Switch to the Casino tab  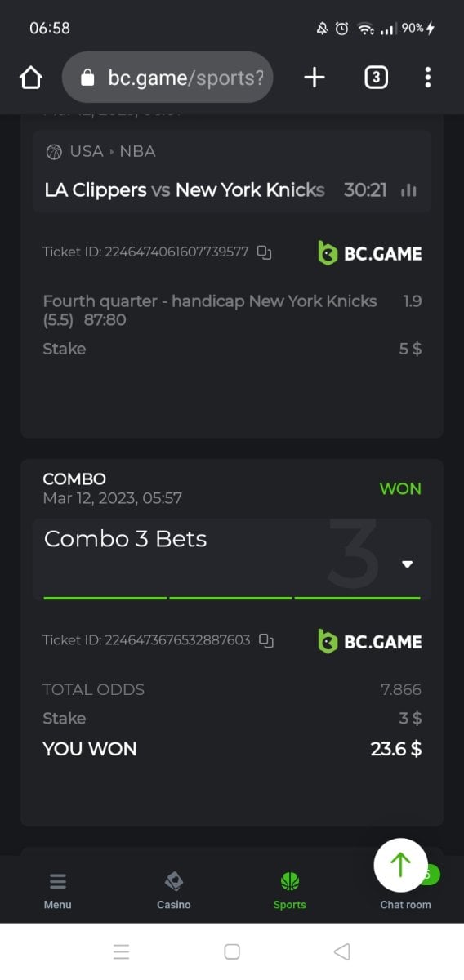pyautogui.click(x=174, y=890)
